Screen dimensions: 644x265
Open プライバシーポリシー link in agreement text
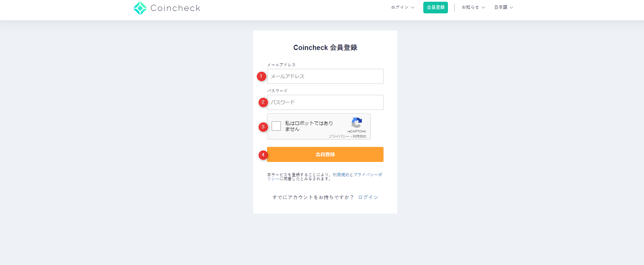coord(368,175)
